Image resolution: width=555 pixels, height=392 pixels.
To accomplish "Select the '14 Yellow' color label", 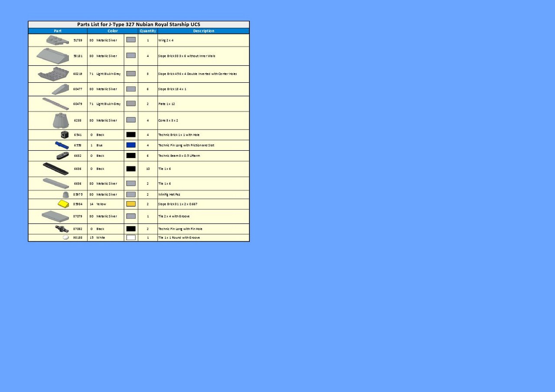I will pos(98,204).
